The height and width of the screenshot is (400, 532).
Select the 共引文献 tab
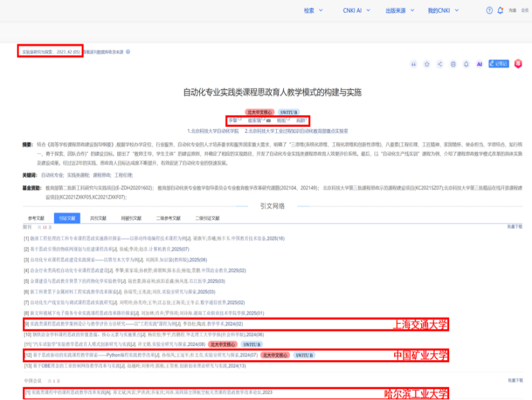[98, 218]
